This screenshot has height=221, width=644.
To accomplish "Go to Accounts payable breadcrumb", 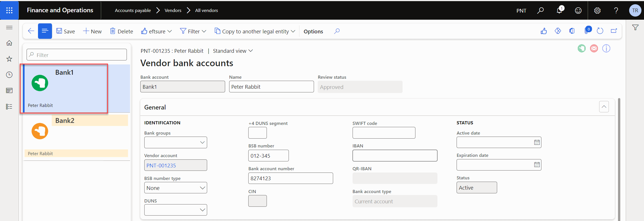I will tap(133, 11).
